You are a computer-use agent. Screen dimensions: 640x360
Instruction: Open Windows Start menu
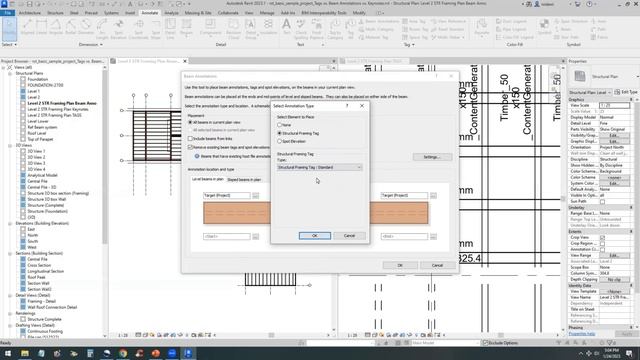(x=8, y=353)
